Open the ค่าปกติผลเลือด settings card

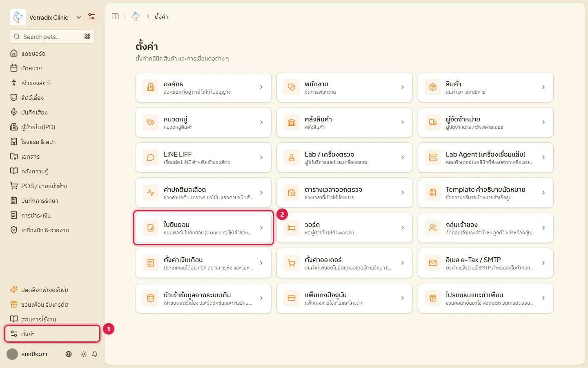click(x=203, y=193)
